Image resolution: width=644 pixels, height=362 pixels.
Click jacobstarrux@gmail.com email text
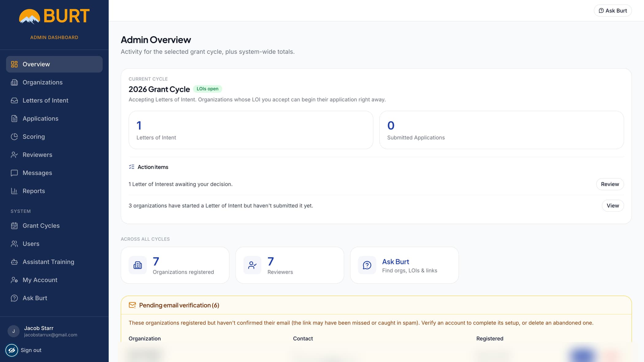coord(51,335)
